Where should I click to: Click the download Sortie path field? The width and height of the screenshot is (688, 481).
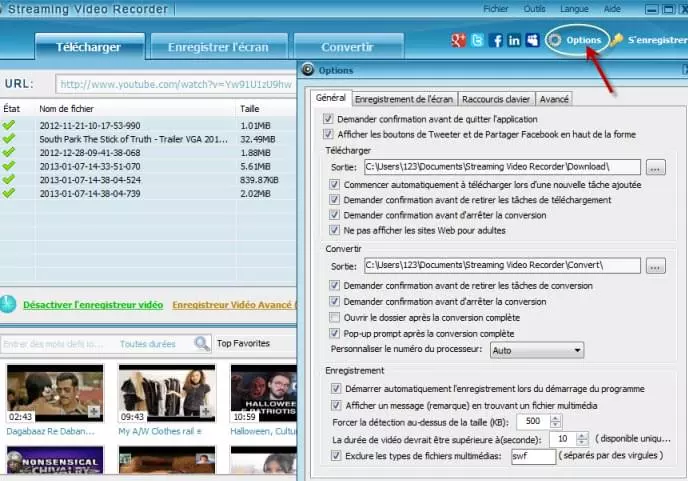pos(502,167)
